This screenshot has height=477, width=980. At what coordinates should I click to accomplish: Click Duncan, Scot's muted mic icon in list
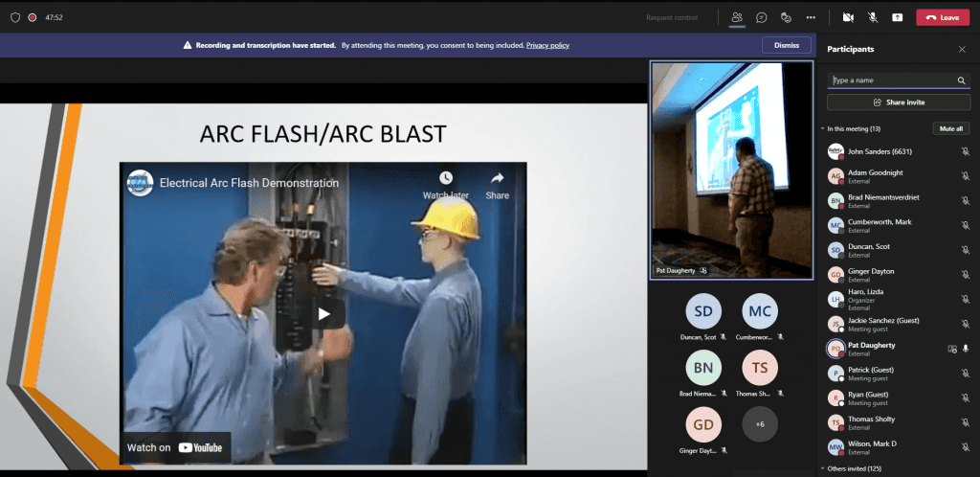(965, 250)
